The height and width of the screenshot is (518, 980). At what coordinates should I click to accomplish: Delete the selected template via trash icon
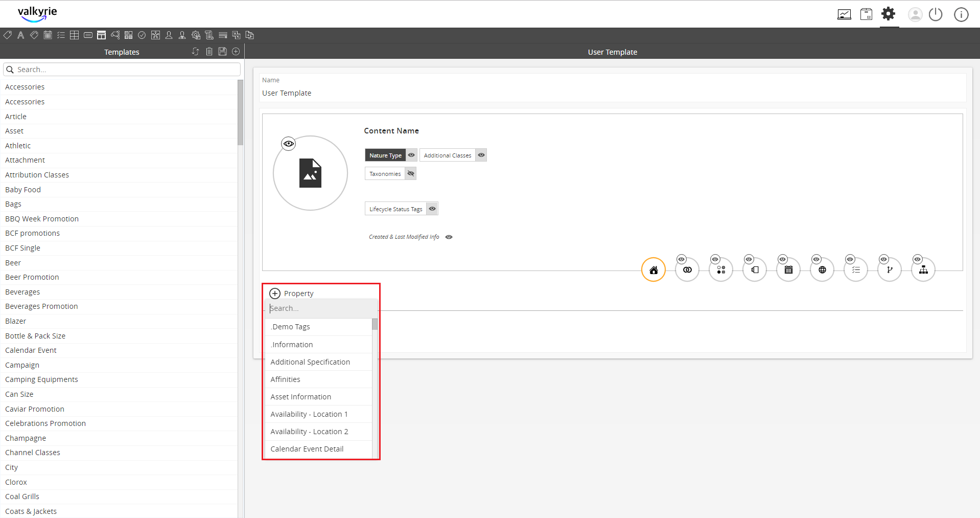pyautogui.click(x=209, y=52)
